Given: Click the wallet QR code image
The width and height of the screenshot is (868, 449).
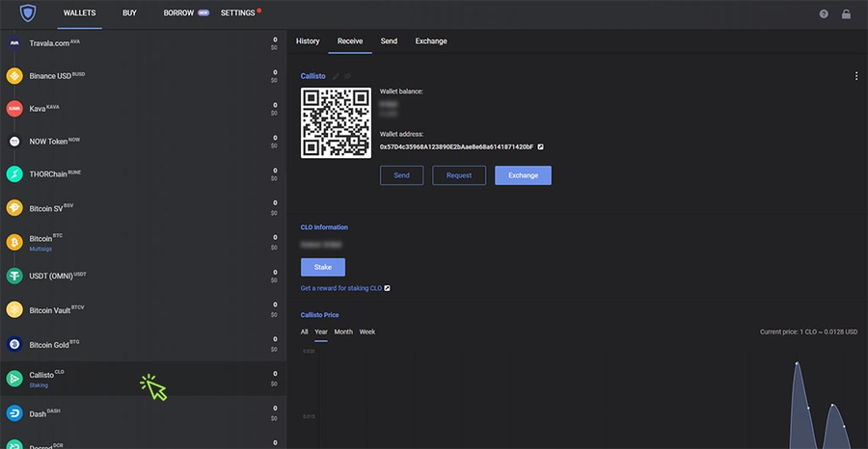Looking at the screenshot, I should coord(336,122).
